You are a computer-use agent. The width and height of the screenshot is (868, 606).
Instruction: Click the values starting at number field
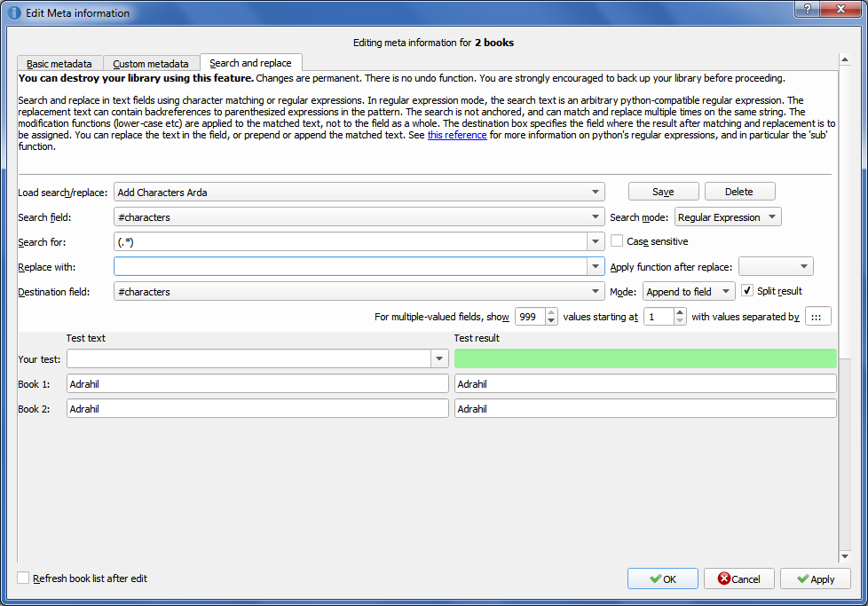659,317
